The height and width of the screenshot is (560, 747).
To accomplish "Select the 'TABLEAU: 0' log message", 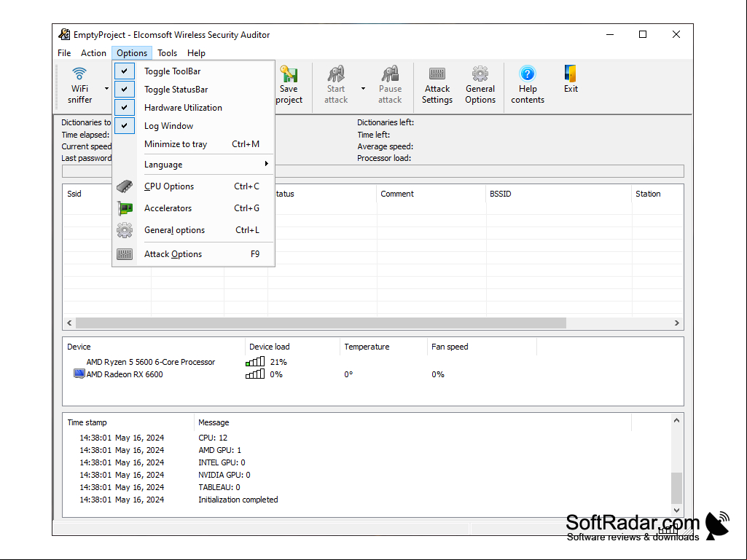I will [219, 487].
